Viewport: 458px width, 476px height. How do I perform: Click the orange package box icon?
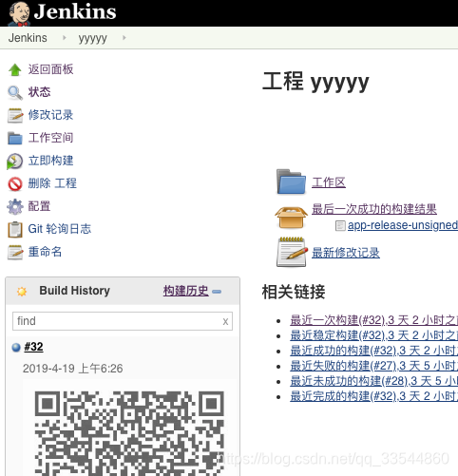coord(291,218)
